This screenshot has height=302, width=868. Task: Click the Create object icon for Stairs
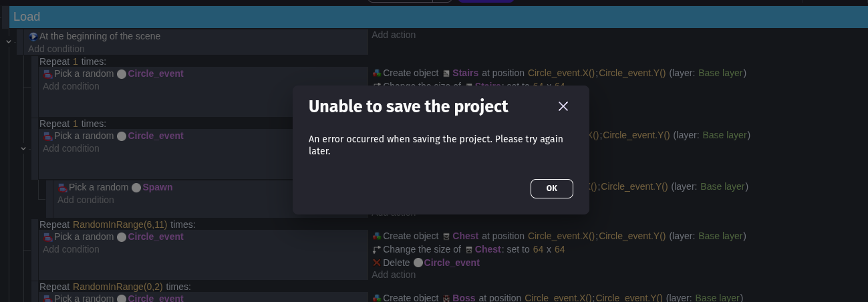pos(377,73)
